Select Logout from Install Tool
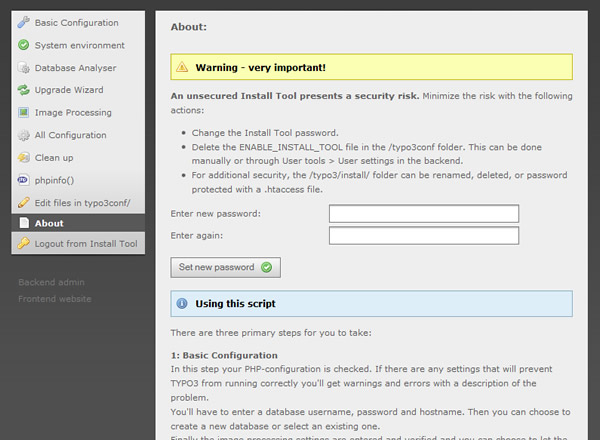600x440 pixels. point(88,243)
